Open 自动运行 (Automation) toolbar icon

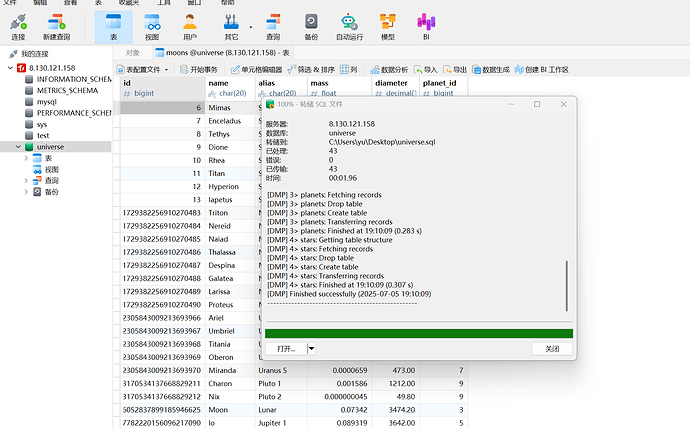tap(349, 27)
